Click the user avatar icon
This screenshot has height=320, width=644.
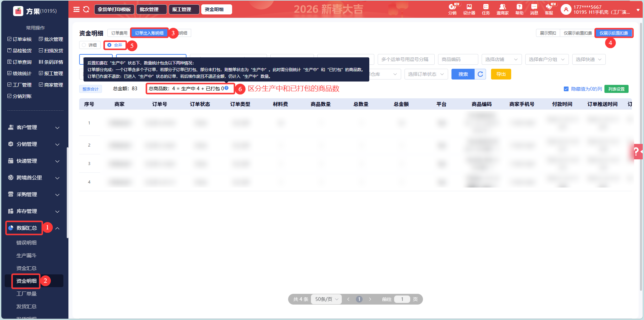(566, 9)
